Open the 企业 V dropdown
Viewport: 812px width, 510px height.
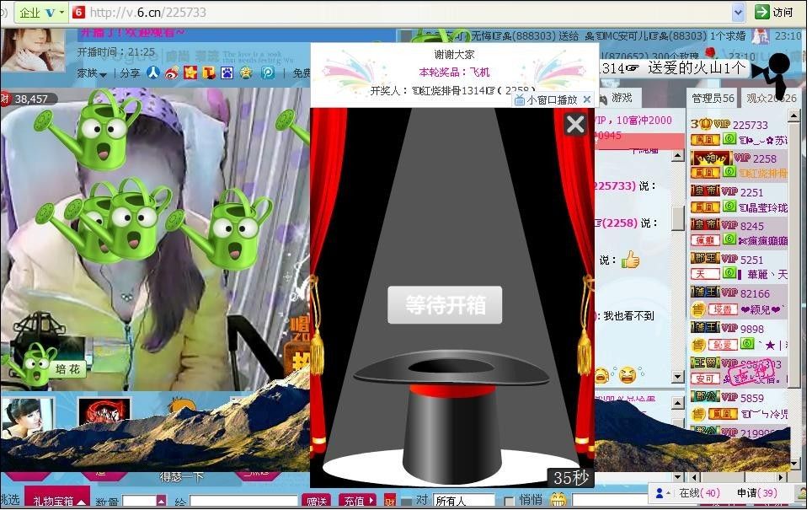(42, 12)
